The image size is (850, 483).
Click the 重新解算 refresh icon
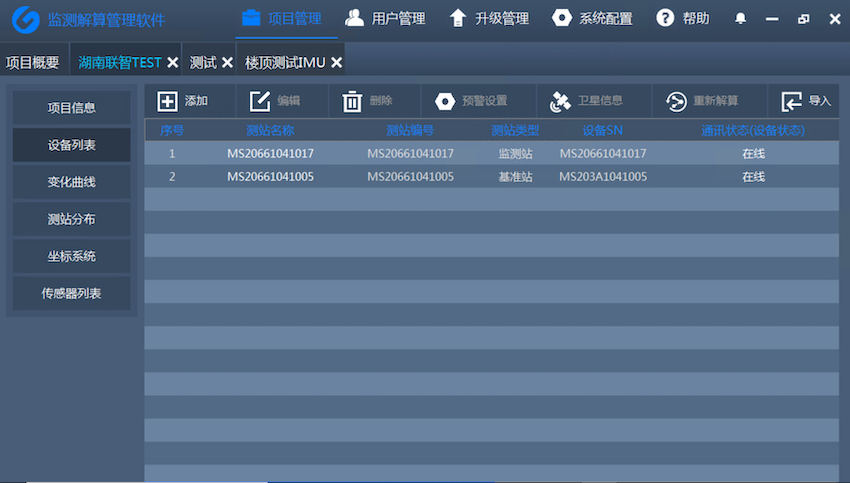(676, 101)
